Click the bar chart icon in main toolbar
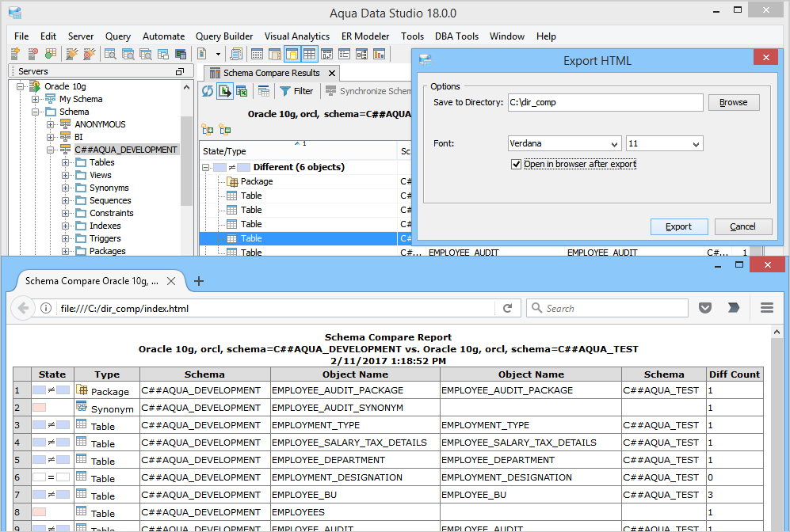The width and height of the screenshot is (790, 532). point(380,53)
